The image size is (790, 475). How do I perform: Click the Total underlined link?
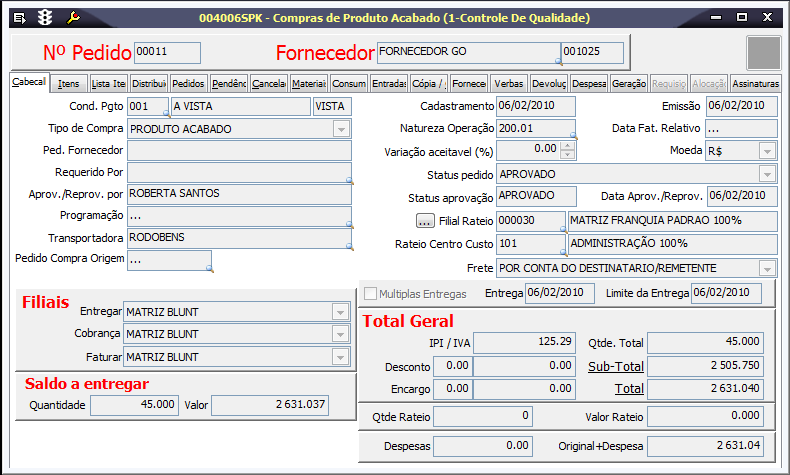pyautogui.click(x=629, y=389)
